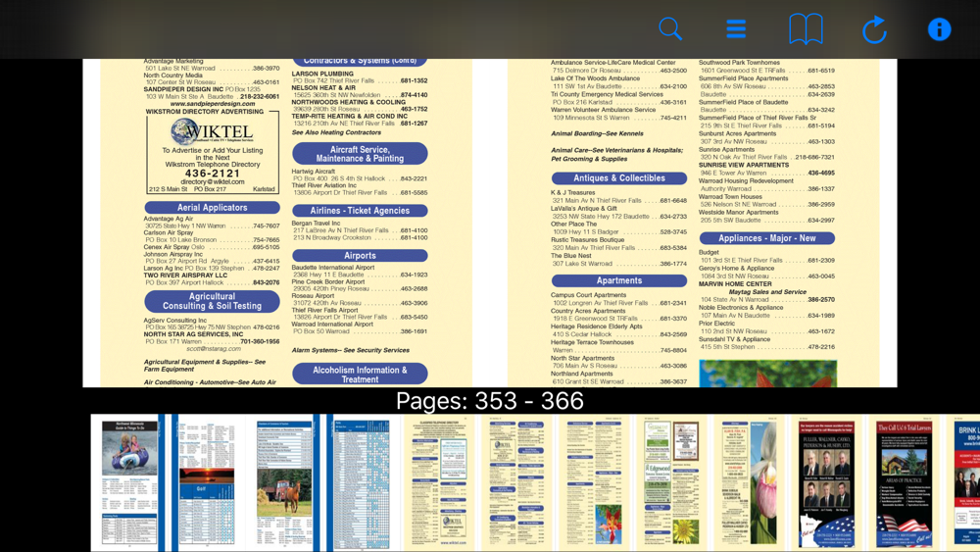Click the 436-2121 phone number in Wiktel ad
The width and height of the screenshot is (980, 552).
coord(213,174)
